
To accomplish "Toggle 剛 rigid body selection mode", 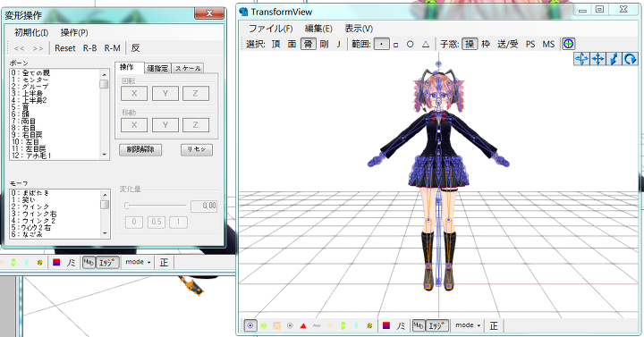I will click(x=324, y=44).
